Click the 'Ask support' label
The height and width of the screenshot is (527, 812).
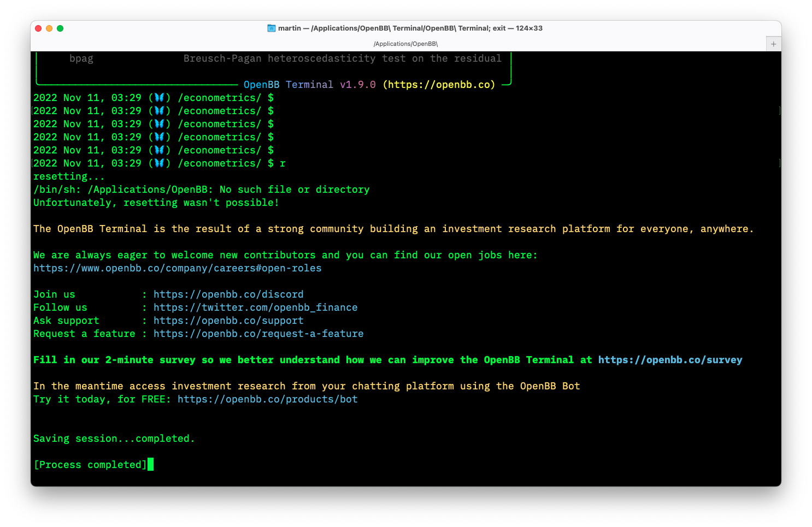pyautogui.click(x=66, y=321)
